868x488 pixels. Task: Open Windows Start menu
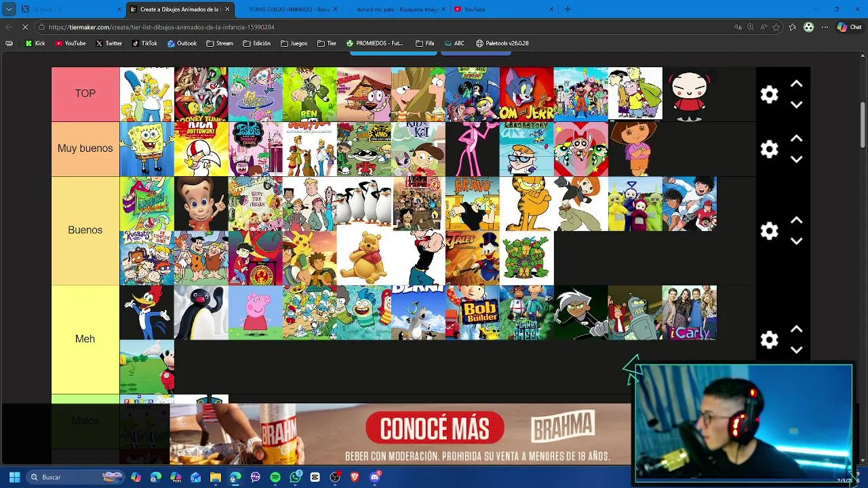pyautogui.click(x=14, y=477)
